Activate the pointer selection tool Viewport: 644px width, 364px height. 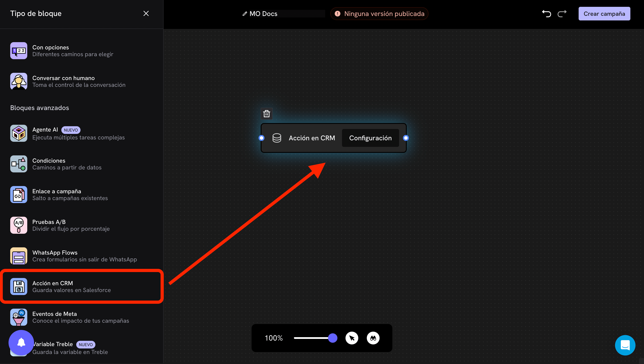point(352,338)
